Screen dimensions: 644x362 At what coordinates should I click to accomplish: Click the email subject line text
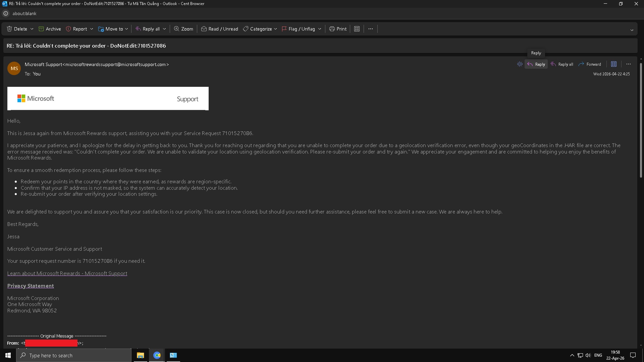pyautogui.click(x=86, y=46)
